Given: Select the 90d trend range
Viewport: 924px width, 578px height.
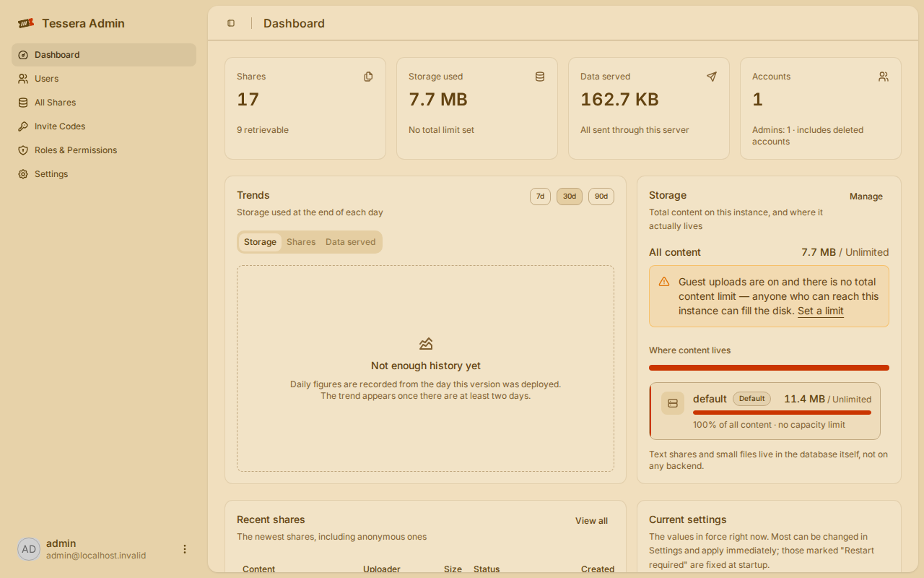Looking at the screenshot, I should (x=601, y=197).
